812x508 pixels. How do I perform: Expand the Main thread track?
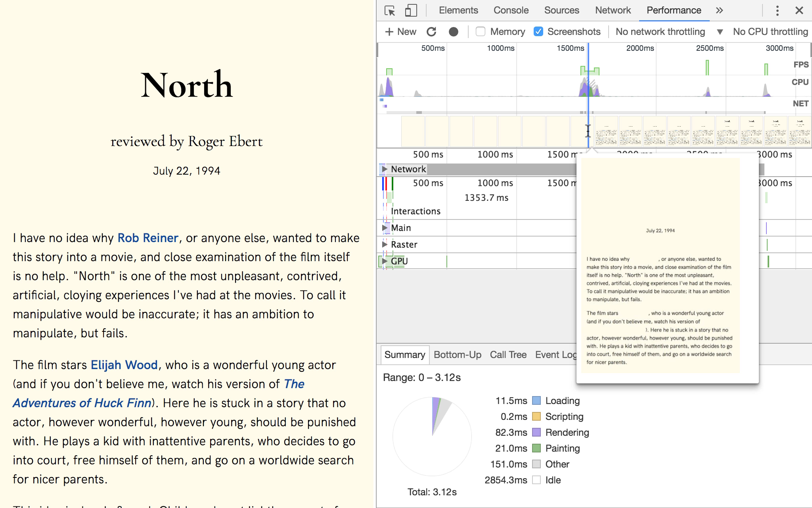click(x=384, y=228)
